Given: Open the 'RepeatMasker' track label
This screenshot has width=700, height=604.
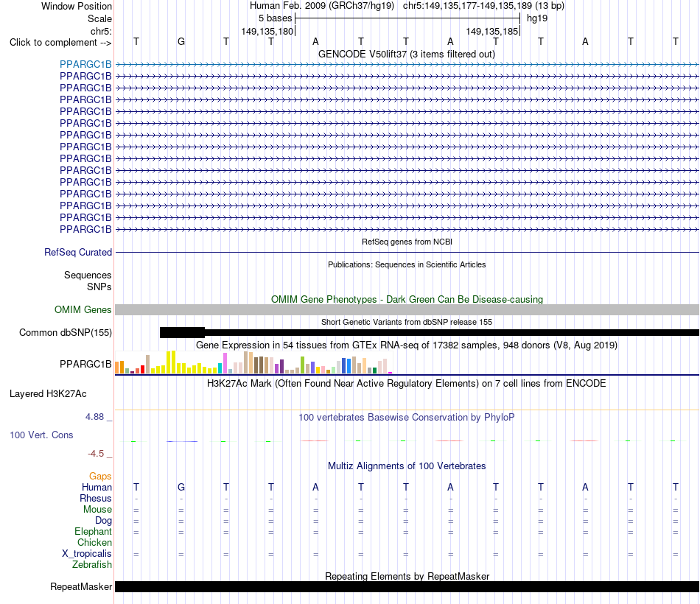Looking at the screenshot, I should (81, 586).
